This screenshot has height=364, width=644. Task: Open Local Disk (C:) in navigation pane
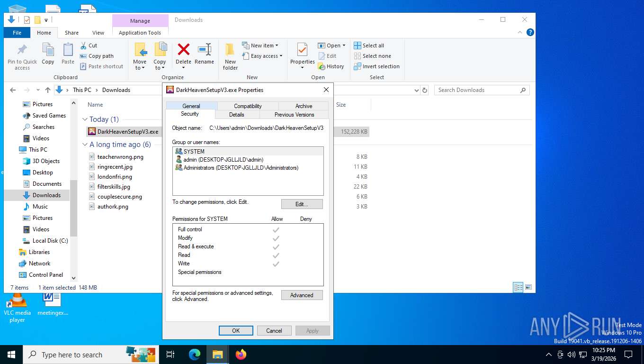pyautogui.click(x=50, y=241)
